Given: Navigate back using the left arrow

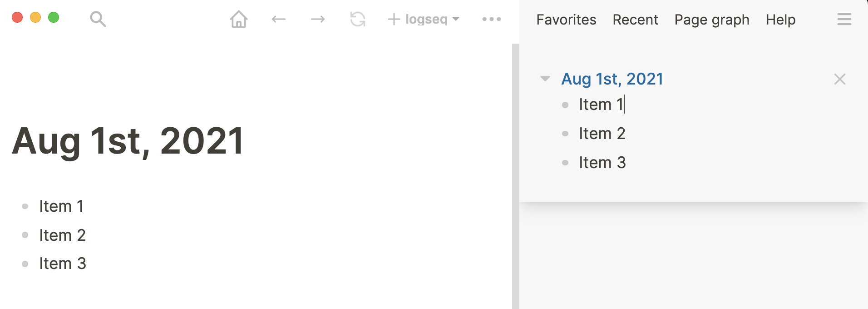Looking at the screenshot, I should pyautogui.click(x=279, y=19).
